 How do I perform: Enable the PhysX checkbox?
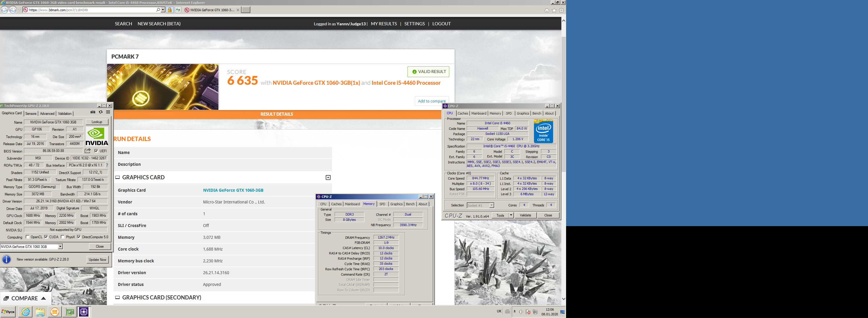(x=63, y=237)
